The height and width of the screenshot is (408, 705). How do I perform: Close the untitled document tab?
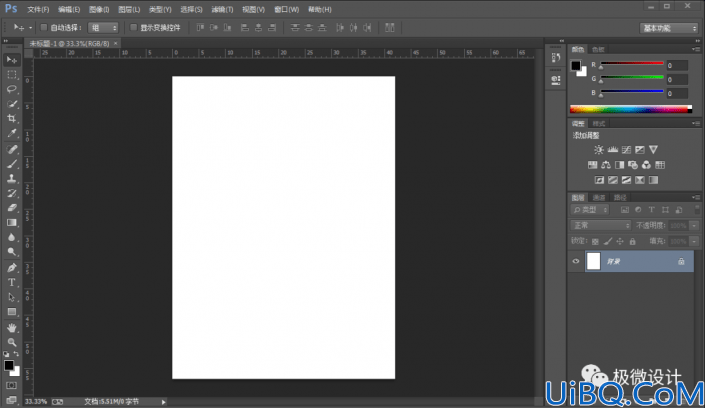pyautogui.click(x=116, y=43)
